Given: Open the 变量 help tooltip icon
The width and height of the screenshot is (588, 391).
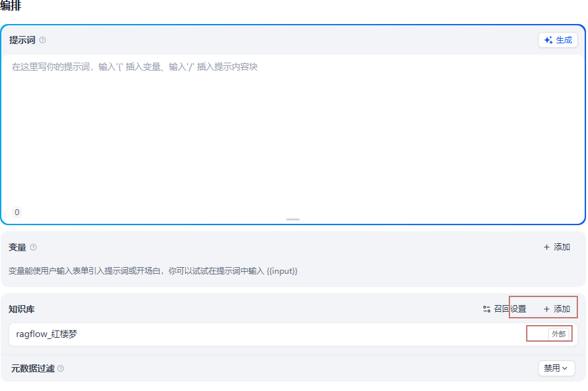Looking at the screenshot, I should coord(33,247).
